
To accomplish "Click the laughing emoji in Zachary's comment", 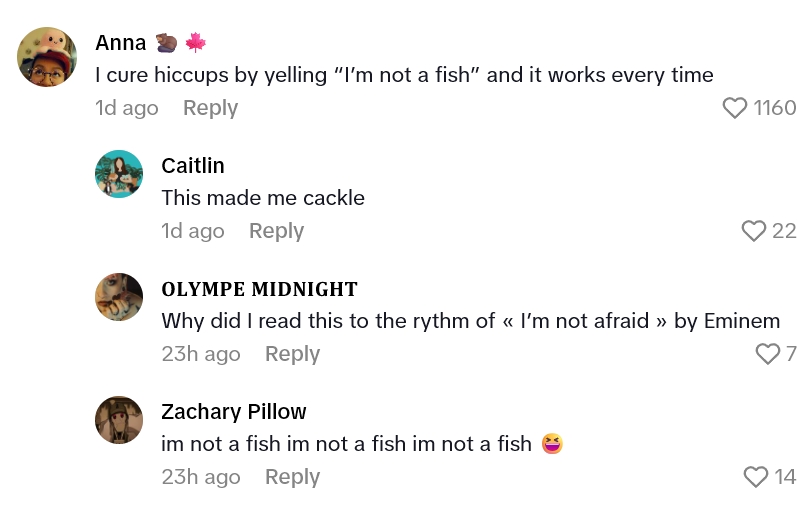I will [551, 443].
